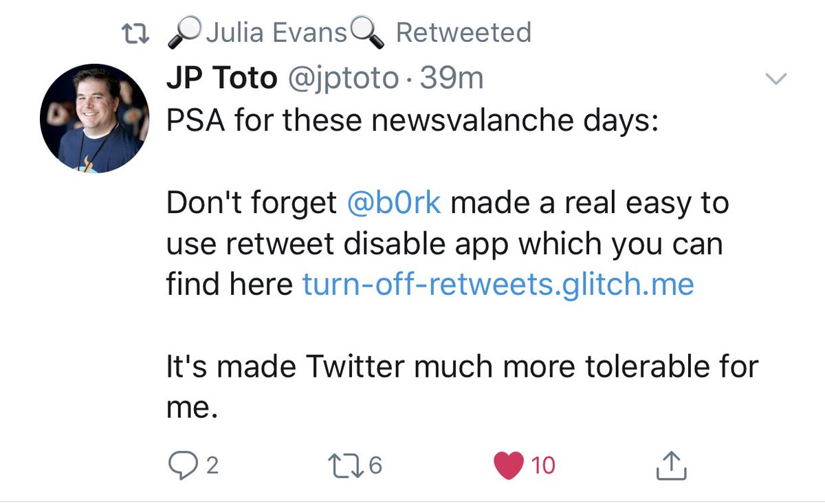Visit the turn-off-retweets.glitch.me link
The height and width of the screenshot is (504, 825).
[498, 284]
